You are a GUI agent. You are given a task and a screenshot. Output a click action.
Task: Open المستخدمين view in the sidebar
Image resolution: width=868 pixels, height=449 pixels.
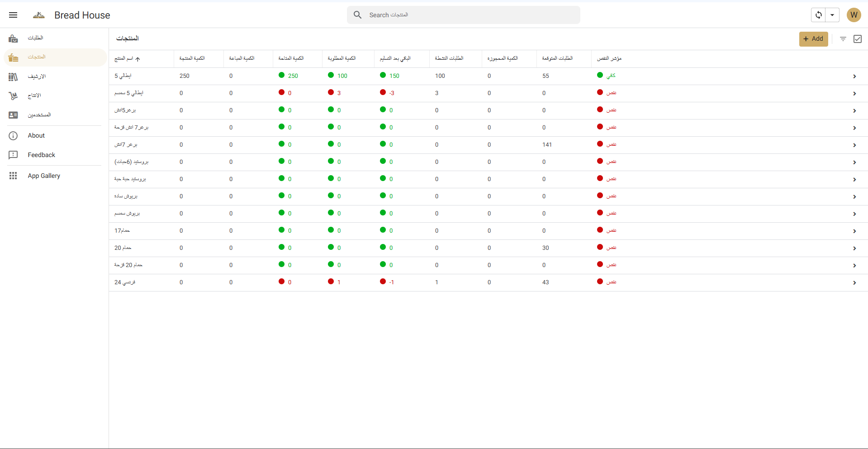click(x=39, y=115)
